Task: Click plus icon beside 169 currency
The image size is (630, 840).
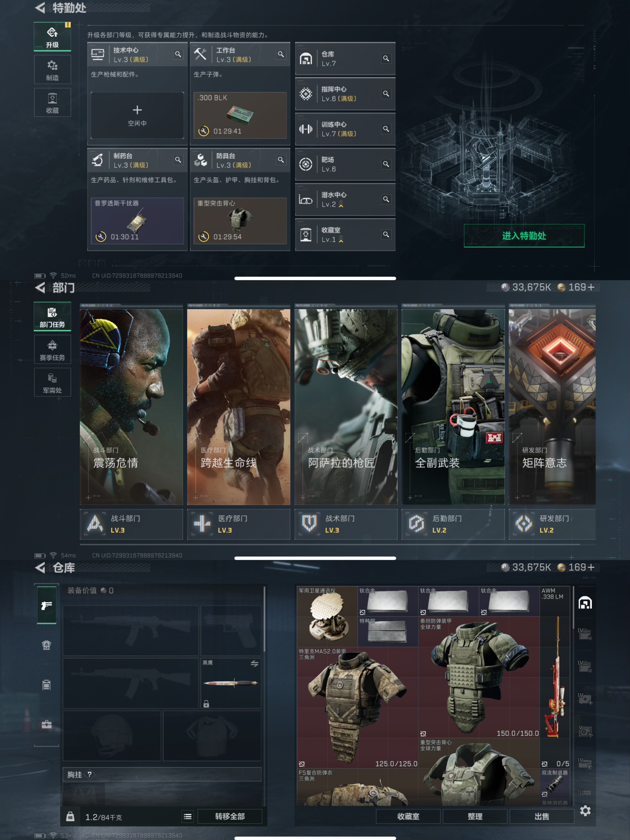Action: click(x=591, y=567)
